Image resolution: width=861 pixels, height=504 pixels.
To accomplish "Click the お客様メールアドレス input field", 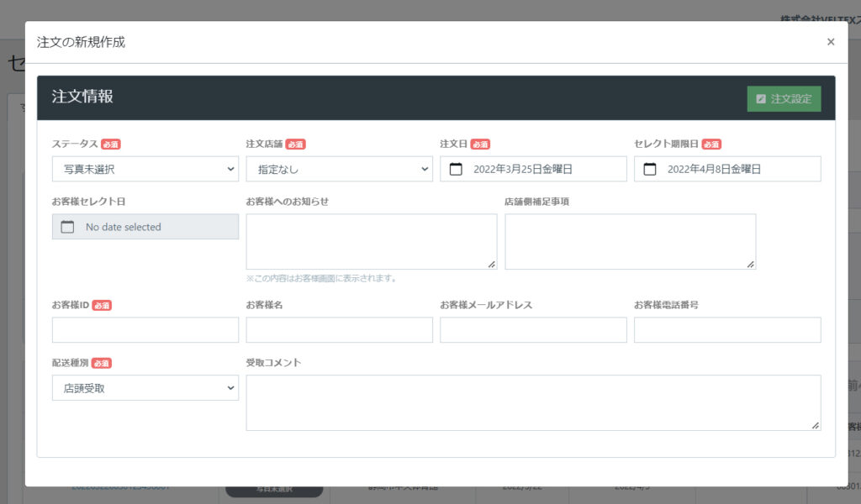I will (x=533, y=330).
